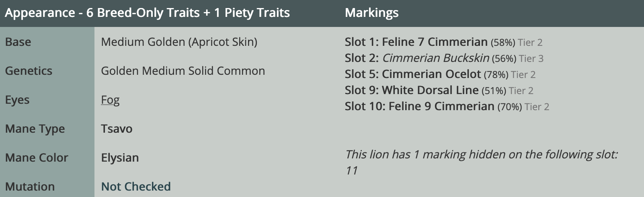The image size is (644, 197).
Task: Click the Appearance section header
Action: click(147, 13)
